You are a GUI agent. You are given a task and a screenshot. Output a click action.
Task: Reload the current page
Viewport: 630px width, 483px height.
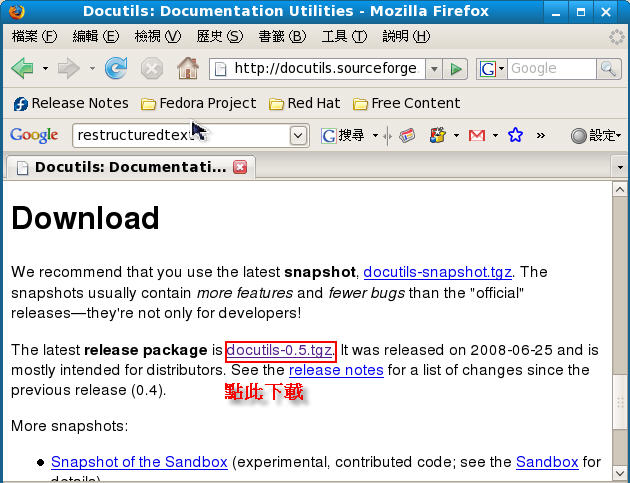coord(116,68)
